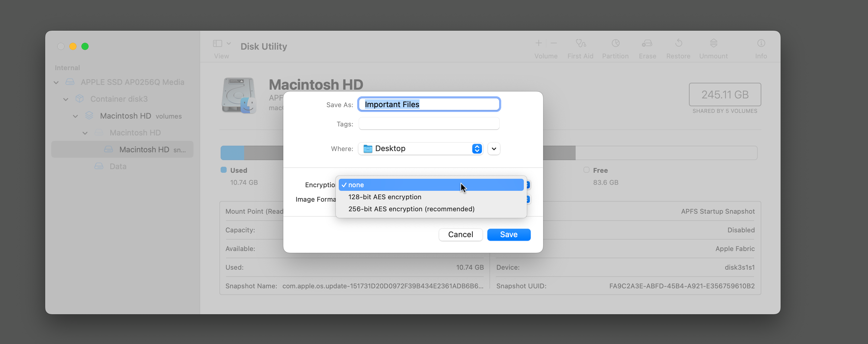868x344 pixels.
Task: Click the dropdown arrow next to Desktop
Action: 493,148
